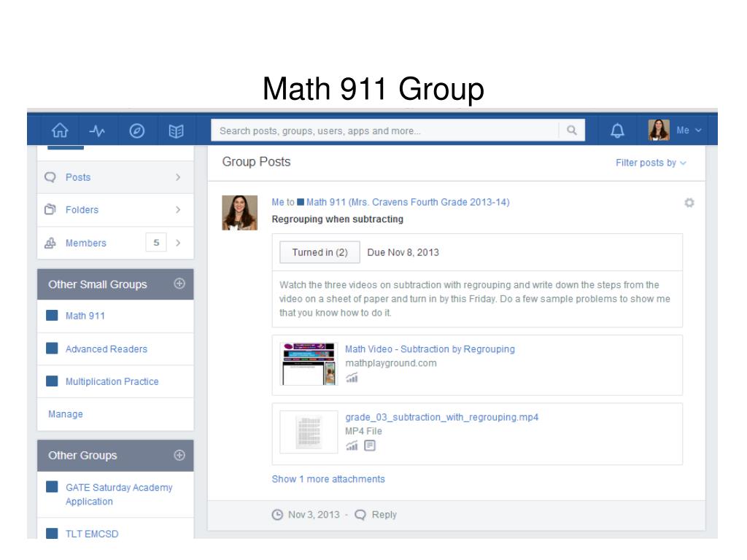Screen dimensions: 747x560
Task: Expand the Folders row chevron
Action: pos(178,209)
